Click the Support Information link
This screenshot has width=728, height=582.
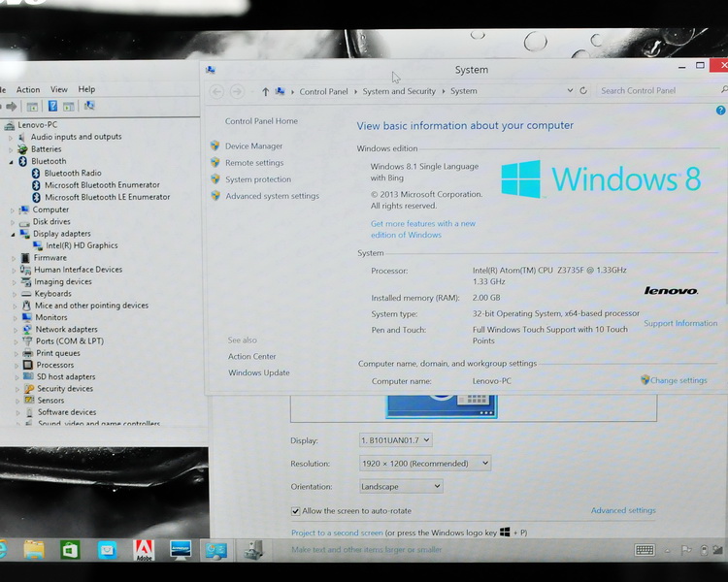pos(680,323)
